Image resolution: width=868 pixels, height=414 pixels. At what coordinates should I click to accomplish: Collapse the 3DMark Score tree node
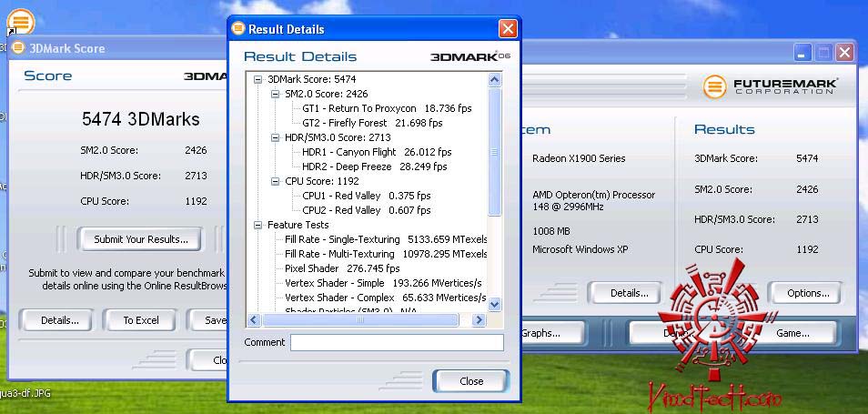(257, 80)
